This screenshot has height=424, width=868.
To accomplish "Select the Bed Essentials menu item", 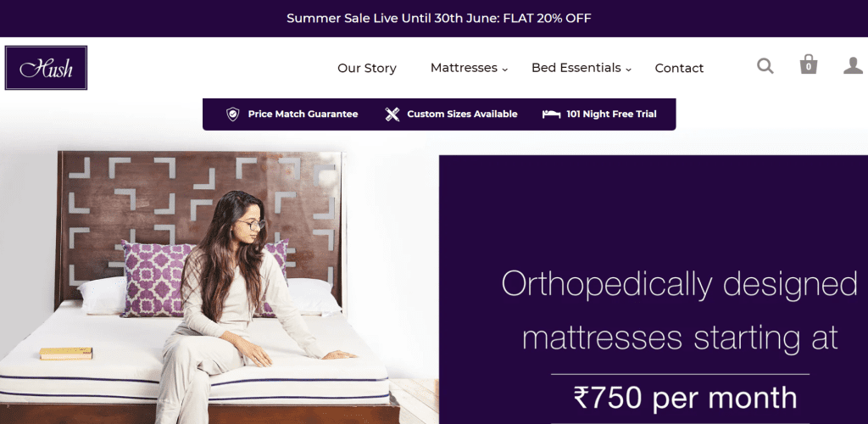I will [576, 68].
